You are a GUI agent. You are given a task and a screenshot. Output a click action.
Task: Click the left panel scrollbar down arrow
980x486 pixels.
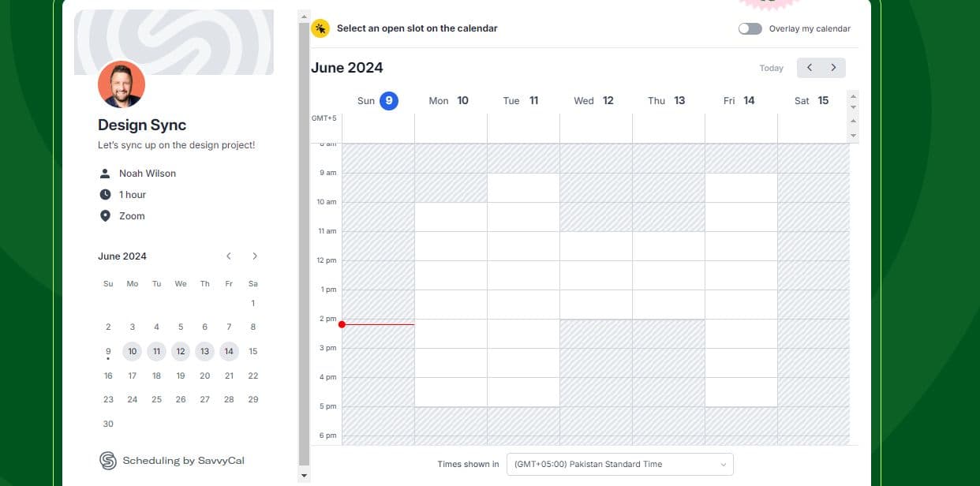pyautogui.click(x=305, y=476)
